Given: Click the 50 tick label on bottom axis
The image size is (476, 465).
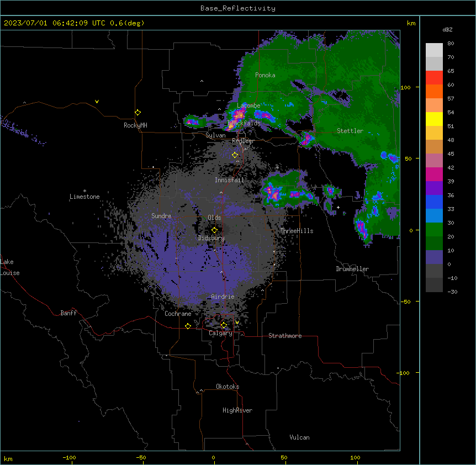Looking at the screenshot, I should point(284,457).
